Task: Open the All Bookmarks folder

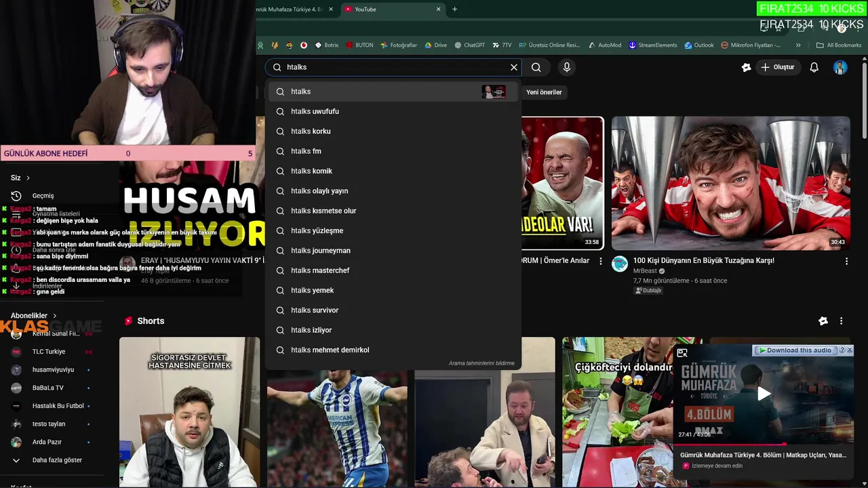Action: (x=839, y=45)
